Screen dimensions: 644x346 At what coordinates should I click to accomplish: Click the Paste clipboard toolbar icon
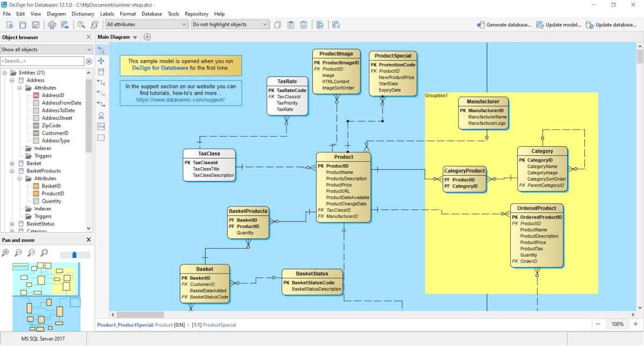tap(290, 25)
